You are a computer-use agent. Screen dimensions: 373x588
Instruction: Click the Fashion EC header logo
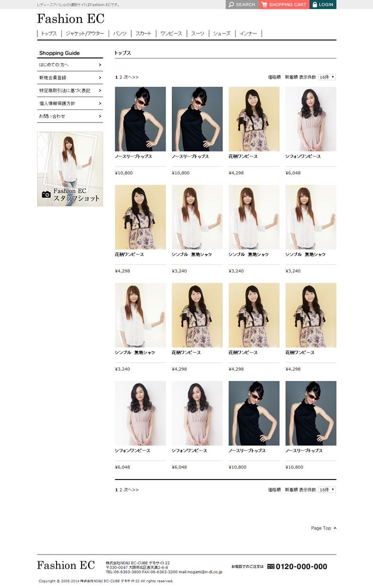71,19
